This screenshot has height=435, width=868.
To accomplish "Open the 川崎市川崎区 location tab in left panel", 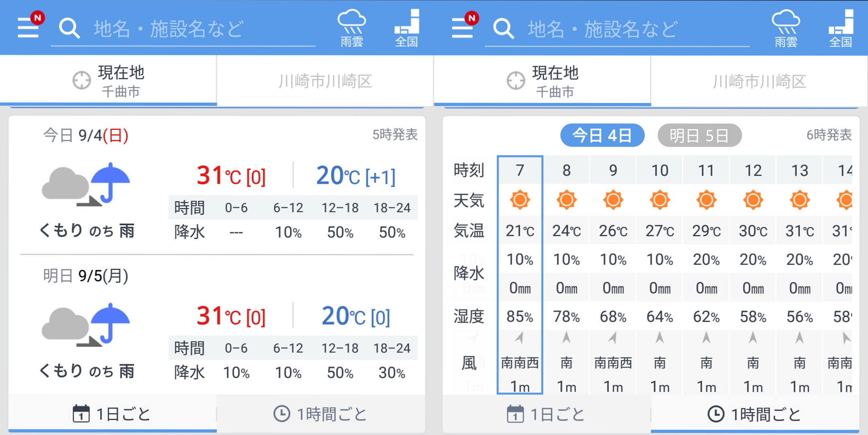I will coord(325,81).
